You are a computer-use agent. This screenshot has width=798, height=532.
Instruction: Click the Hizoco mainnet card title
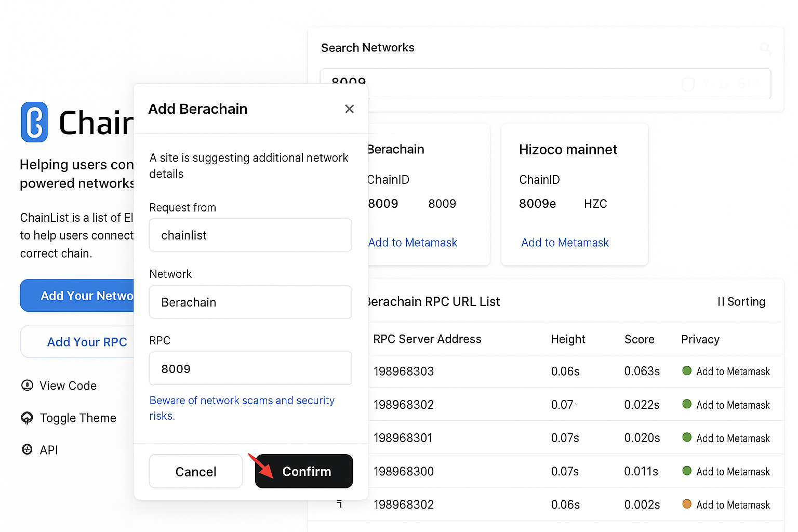(568, 150)
